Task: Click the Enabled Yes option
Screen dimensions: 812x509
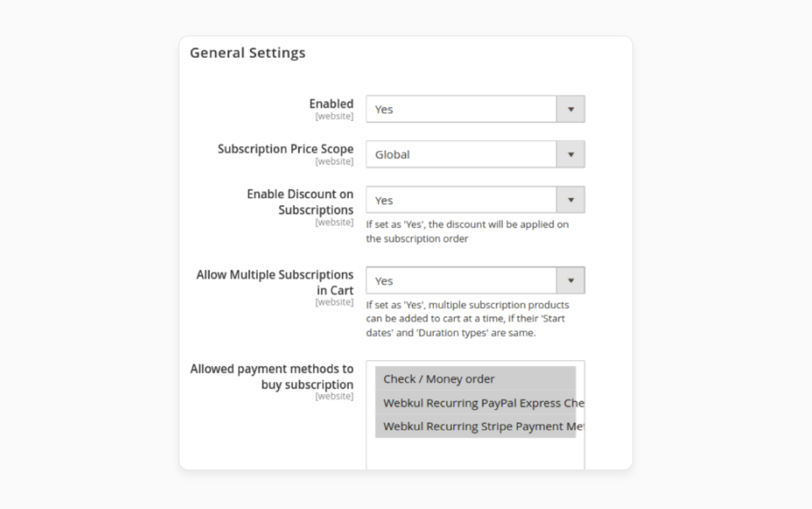Action: pyautogui.click(x=474, y=109)
